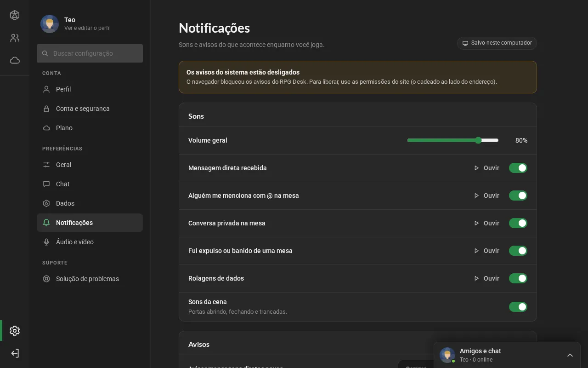Open the cloud icon in the left rail

15,60
